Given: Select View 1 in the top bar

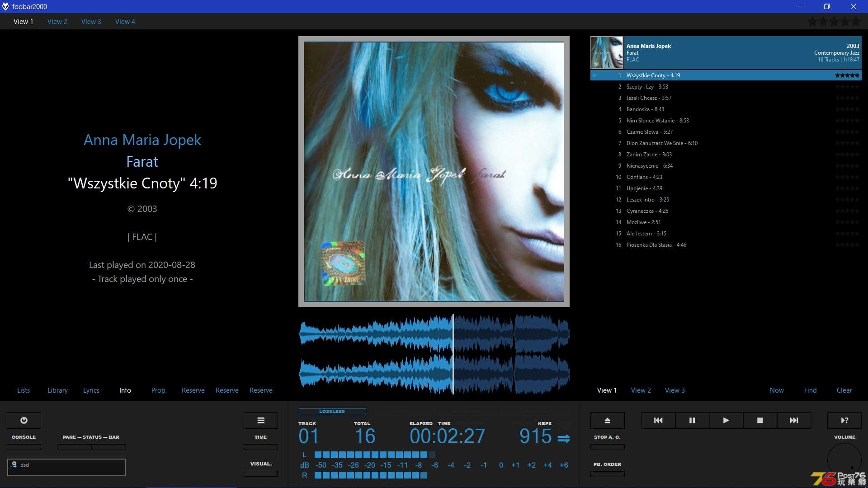Looking at the screenshot, I should tap(24, 21).
